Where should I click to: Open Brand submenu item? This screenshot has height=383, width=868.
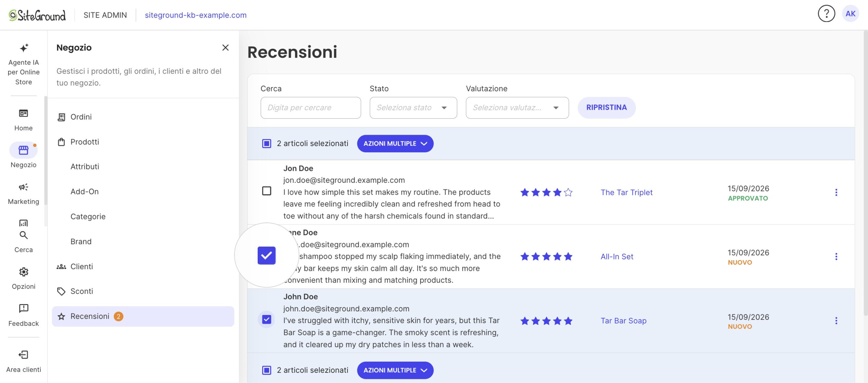81,241
